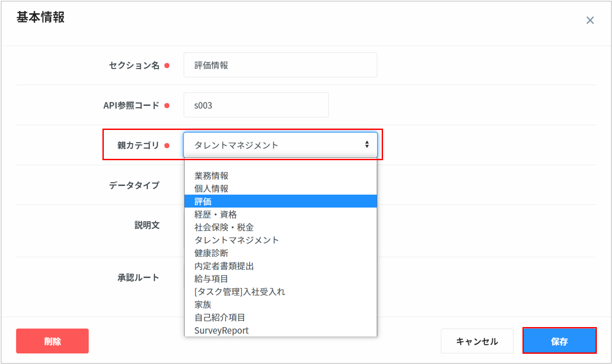Screen dimensions: 612x364
Task: Select 家族 from the dropdown list
Action: (203, 305)
